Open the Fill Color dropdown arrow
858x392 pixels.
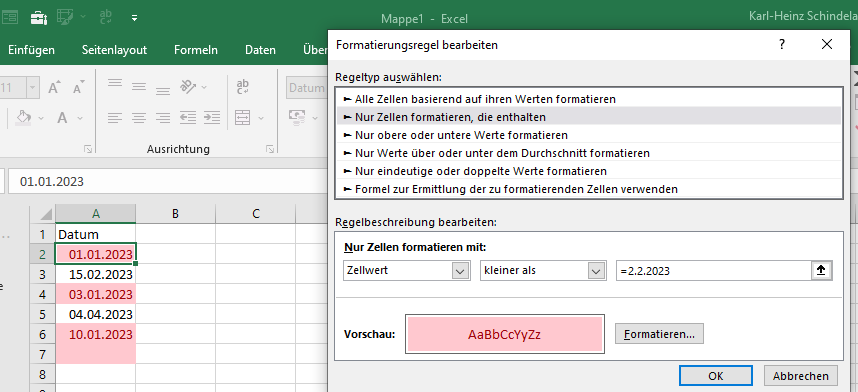pos(42,118)
